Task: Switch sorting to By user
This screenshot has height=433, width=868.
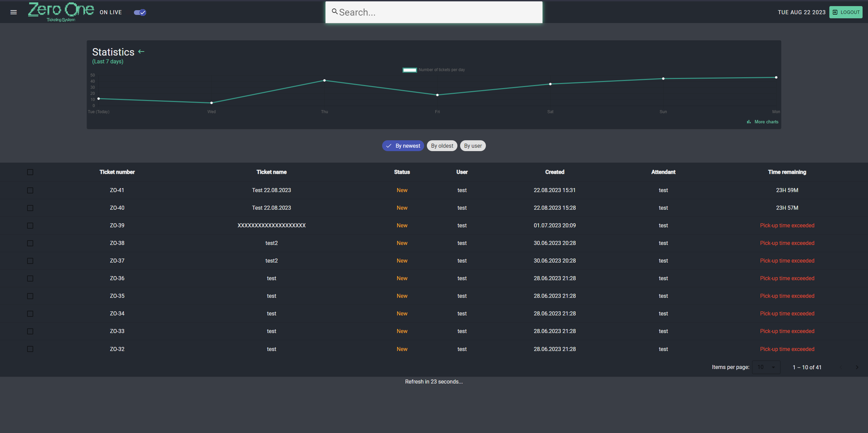Action: (x=473, y=146)
